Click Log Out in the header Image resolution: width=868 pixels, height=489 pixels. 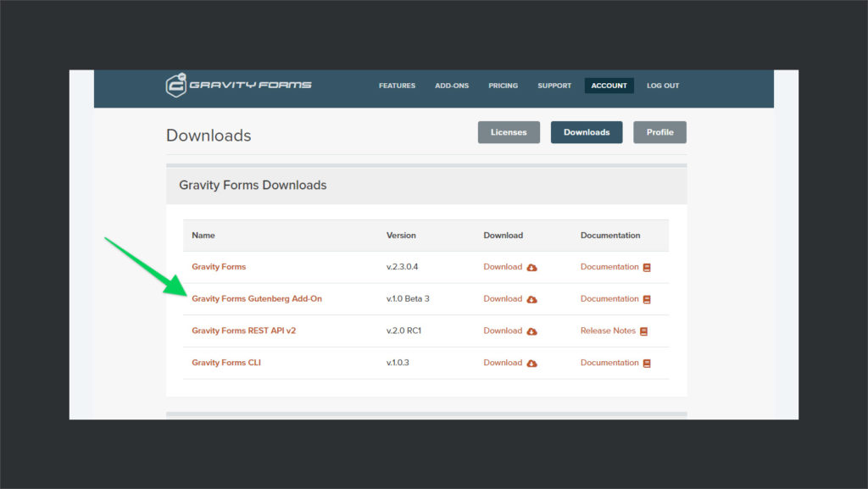pyautogui.click(x=662, y=86)
